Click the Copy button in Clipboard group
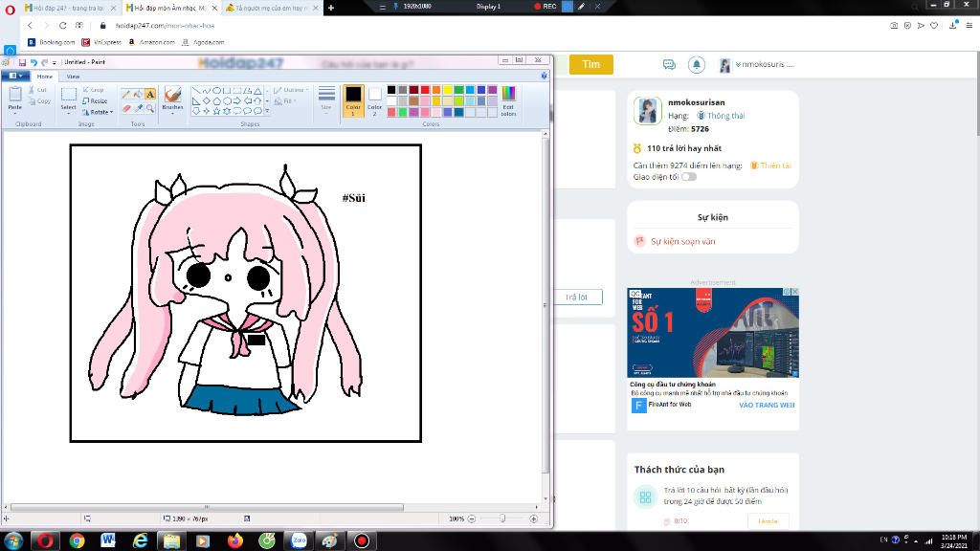This screenshot has height=551, width=980. (39, 101)
